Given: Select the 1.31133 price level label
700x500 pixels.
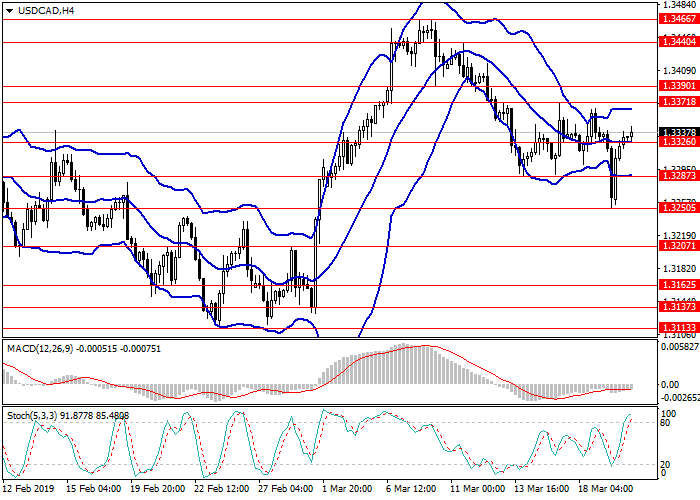Looking at the screenshot, I should point(678,327).
